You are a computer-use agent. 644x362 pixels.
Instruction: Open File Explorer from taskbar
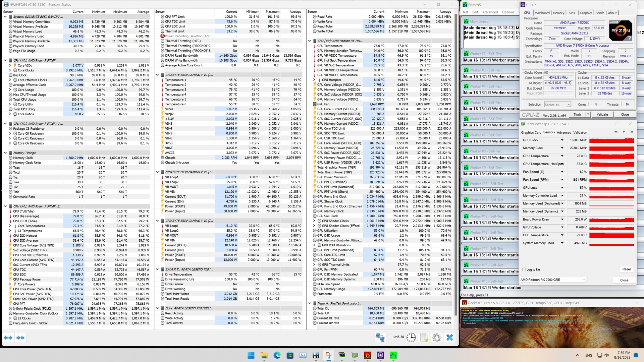(264, 355)
